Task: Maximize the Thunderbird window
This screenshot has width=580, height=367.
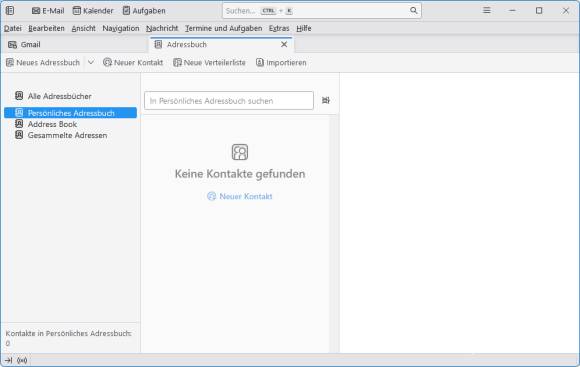Action: 539,10
